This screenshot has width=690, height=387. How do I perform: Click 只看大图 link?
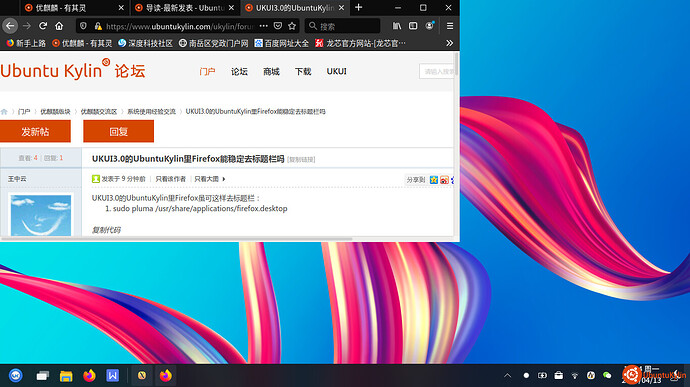(x=206, y=179)
